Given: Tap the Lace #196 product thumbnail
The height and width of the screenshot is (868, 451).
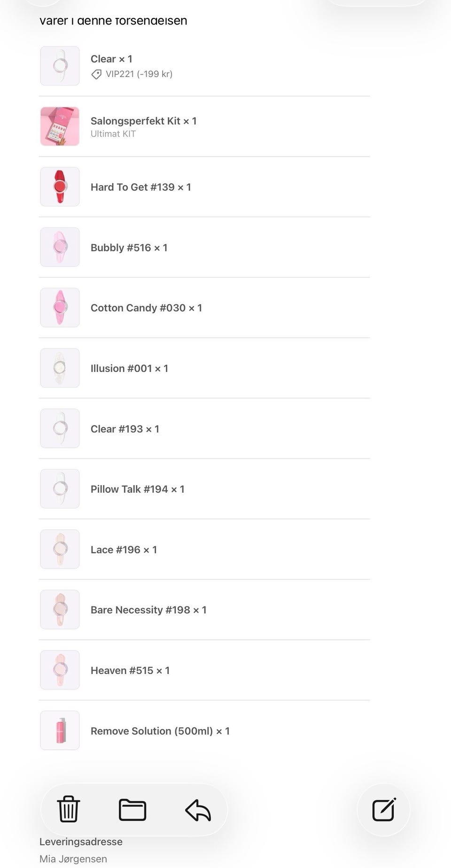Looking at the screenshot, I should [x=60, y=550].
